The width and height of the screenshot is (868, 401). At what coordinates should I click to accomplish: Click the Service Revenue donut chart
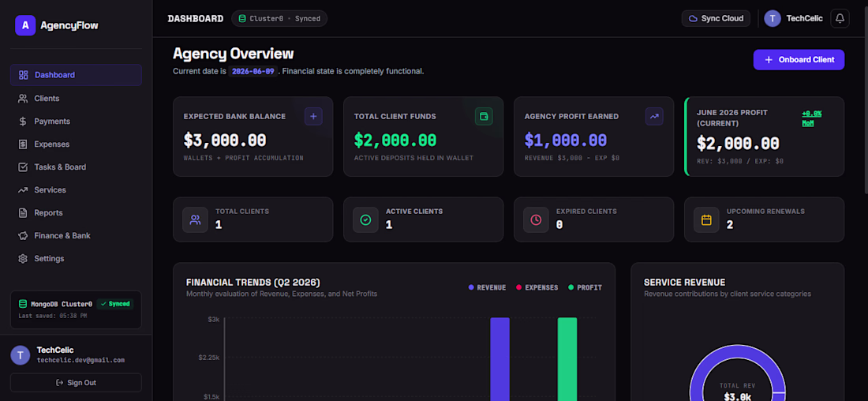(737, 373)
